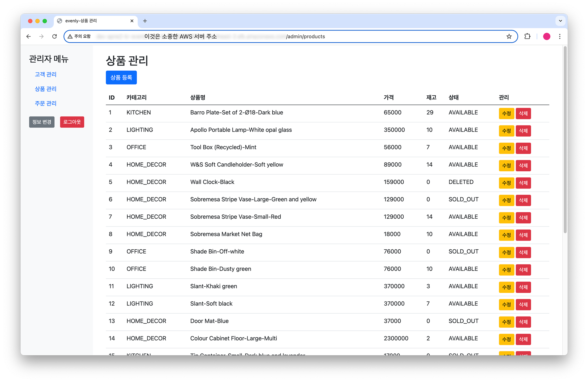The width and height of the screenshot is (588, 382).
Task: Bookmark this page with the star icon
Action: point(509,36)
